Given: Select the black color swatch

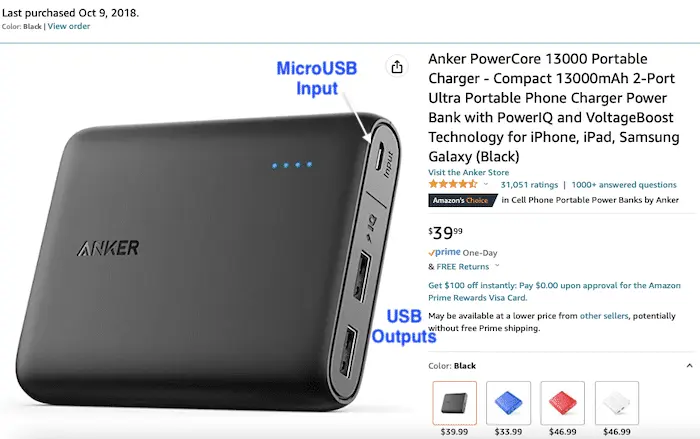Looking at the screenshot, I should 454,403.
